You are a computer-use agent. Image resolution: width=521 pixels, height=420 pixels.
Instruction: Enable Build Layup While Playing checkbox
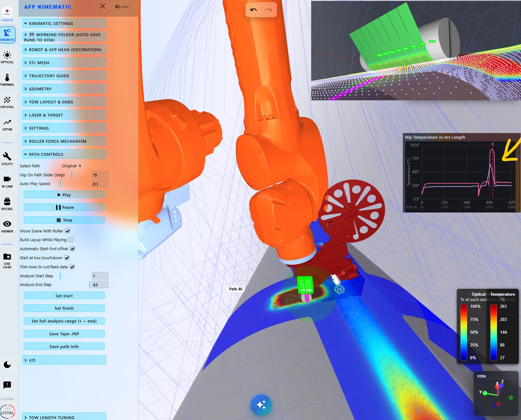point(71,240)
